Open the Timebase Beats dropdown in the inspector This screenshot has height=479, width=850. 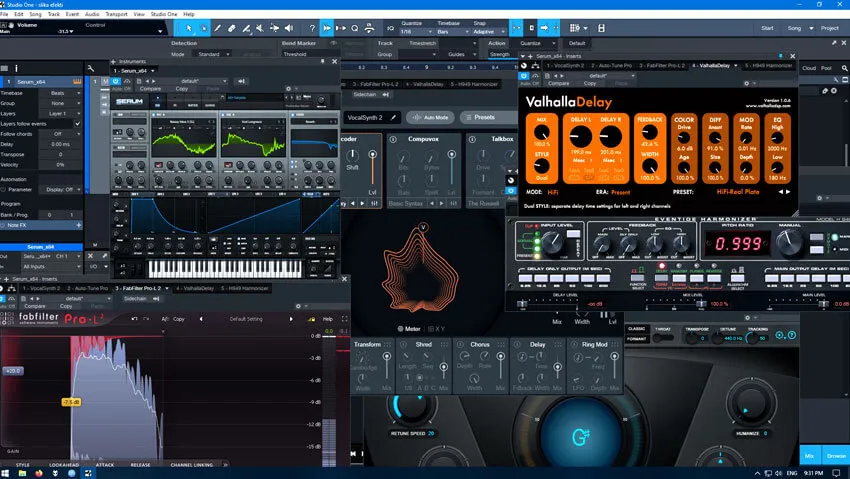point(62,93)
